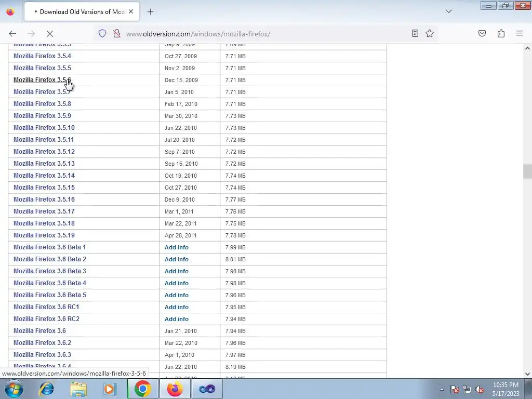Toggle reader view icon

[x=415, y=33]
